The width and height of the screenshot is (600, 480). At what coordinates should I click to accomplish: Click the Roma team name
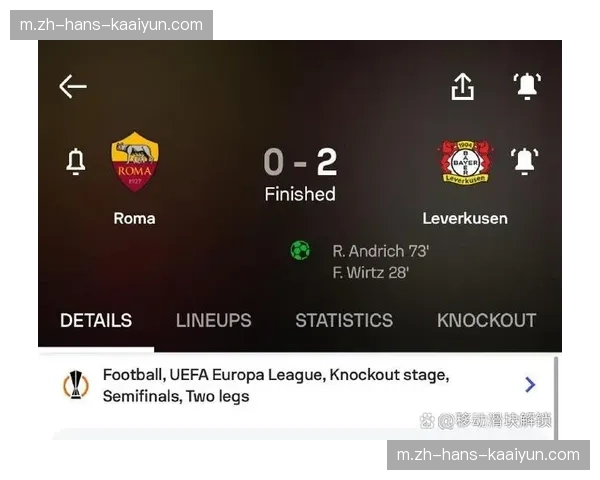[x=134, y=219]
